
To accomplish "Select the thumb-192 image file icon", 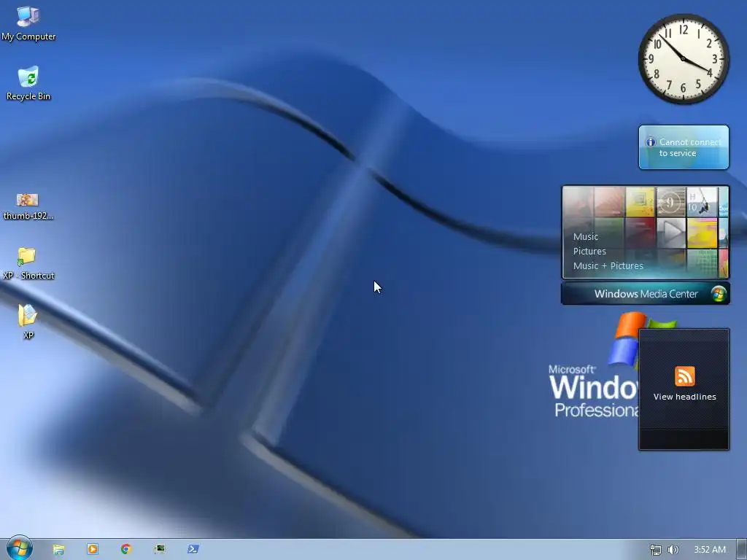I will point(28,206).
